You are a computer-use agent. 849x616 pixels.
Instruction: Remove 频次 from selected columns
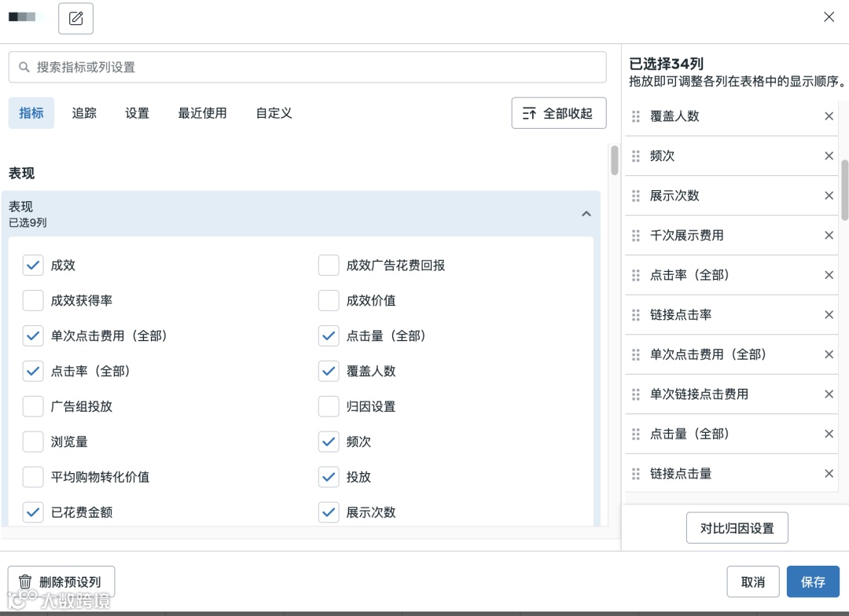[829, 156]
